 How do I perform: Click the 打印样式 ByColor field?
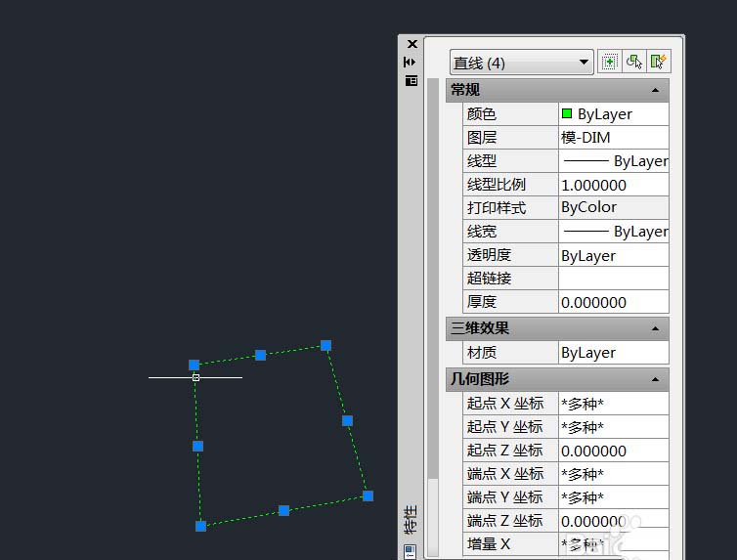pyautogui.click(x=613, y=207)
